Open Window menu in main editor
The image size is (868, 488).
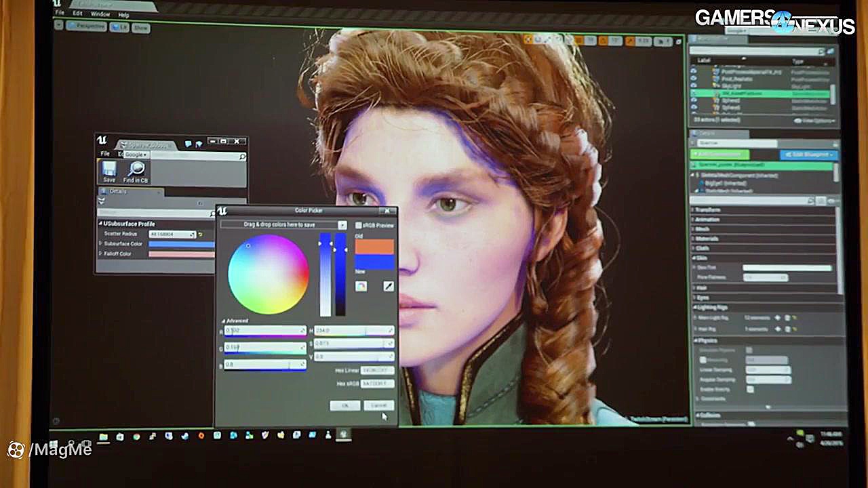click(x=100, y=14)
